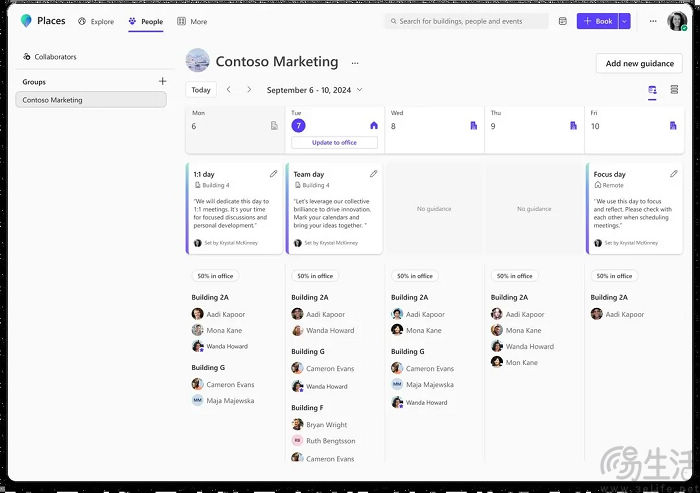Click the Building 4 location icon in Team day card
Viewport: 700px width, 493px height.
click(x=297, y=185)
